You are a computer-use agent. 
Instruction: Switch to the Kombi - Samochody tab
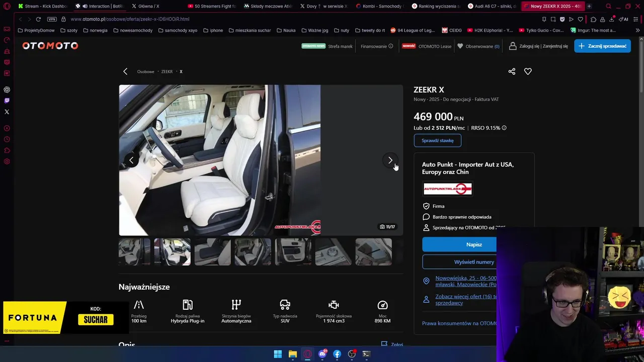pos(380,6)
